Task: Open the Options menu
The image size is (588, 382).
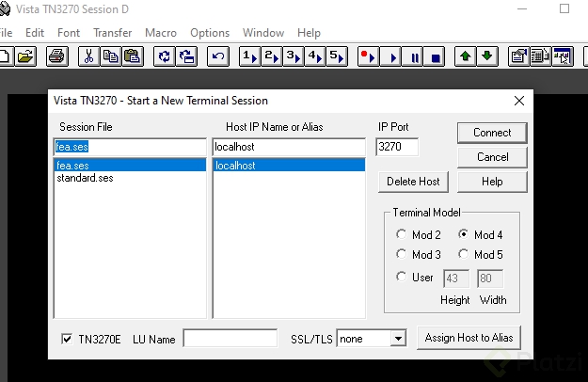Action: pyautogui.click(x=210, y=33)
